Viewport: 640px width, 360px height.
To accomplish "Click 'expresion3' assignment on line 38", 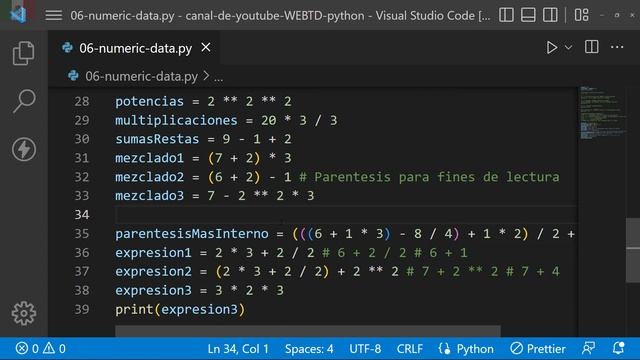I will 153,290.
